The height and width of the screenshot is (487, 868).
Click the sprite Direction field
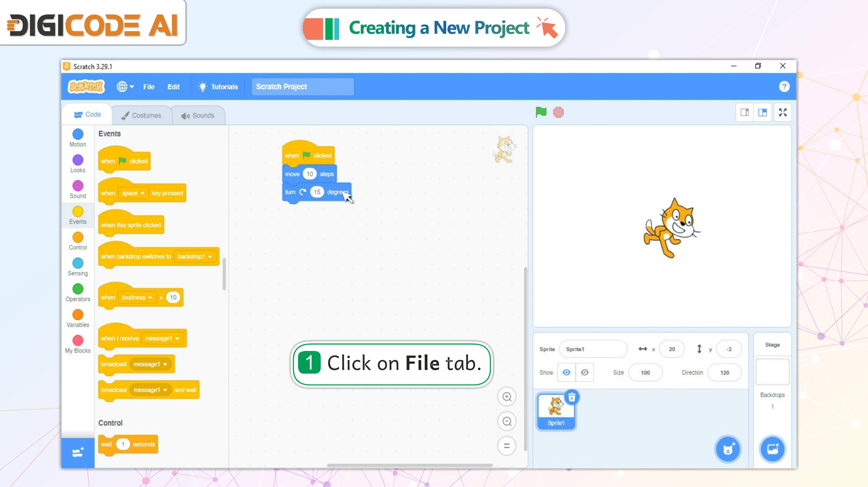(725, 373)
